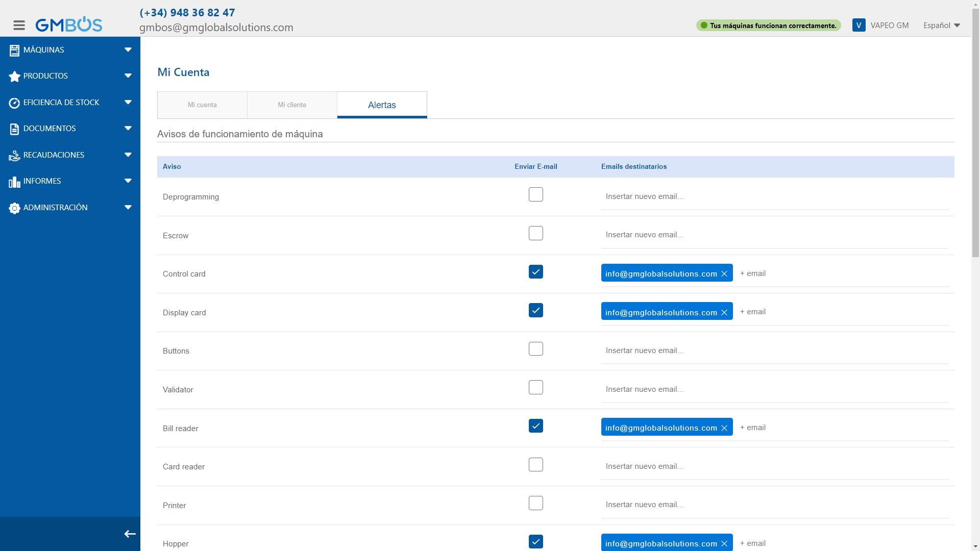Open the Español language dropdown

[x=941, y=26]
